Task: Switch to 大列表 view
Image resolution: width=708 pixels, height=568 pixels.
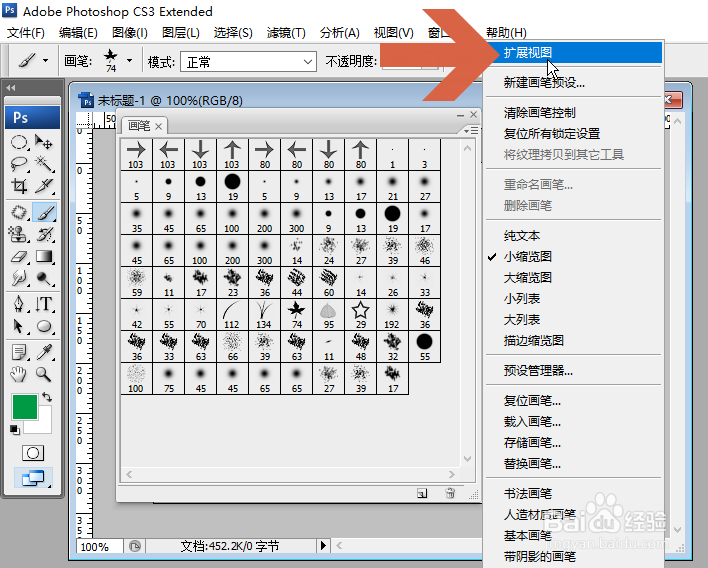Action: tap(522, 320)
